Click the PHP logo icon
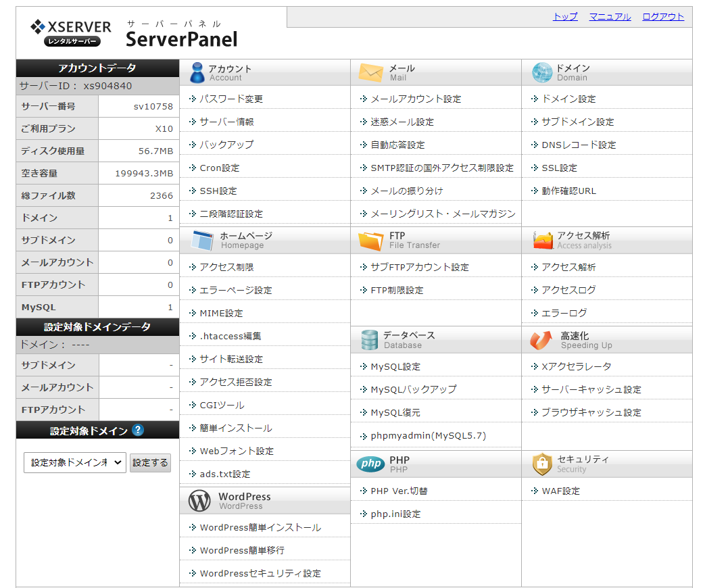Screen dimensions: 705x588 coord(371,464)
